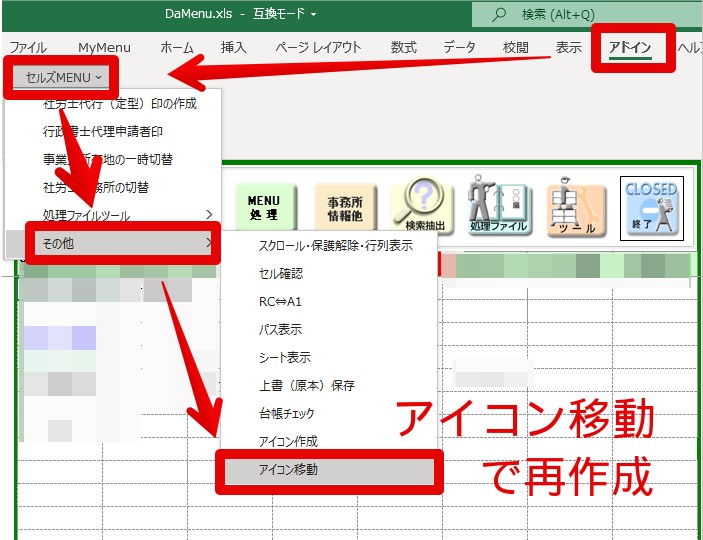The height and width of the screenshot is (540, 703).
Task: Click the ツール worker icon
Action: (x=576, y=206)
